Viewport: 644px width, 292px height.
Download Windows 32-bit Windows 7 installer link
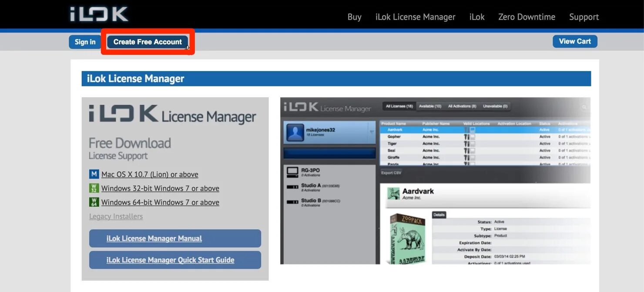click(x=160, y=188)
